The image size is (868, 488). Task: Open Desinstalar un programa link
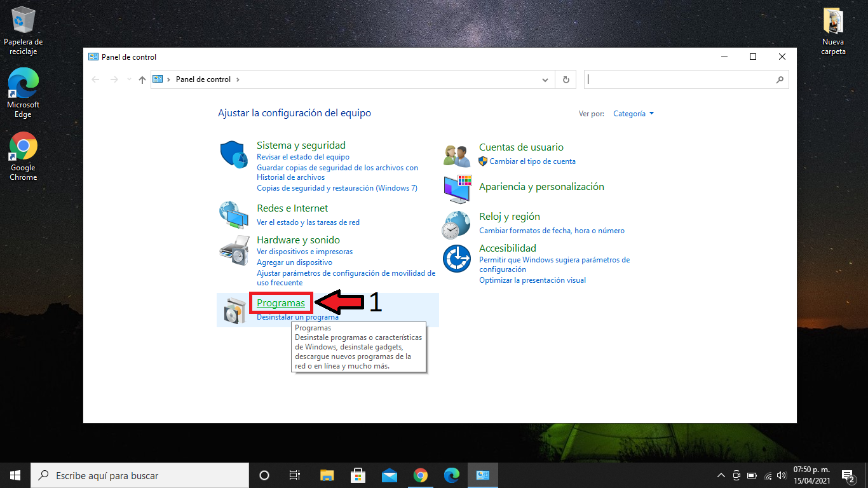(297, 317)
